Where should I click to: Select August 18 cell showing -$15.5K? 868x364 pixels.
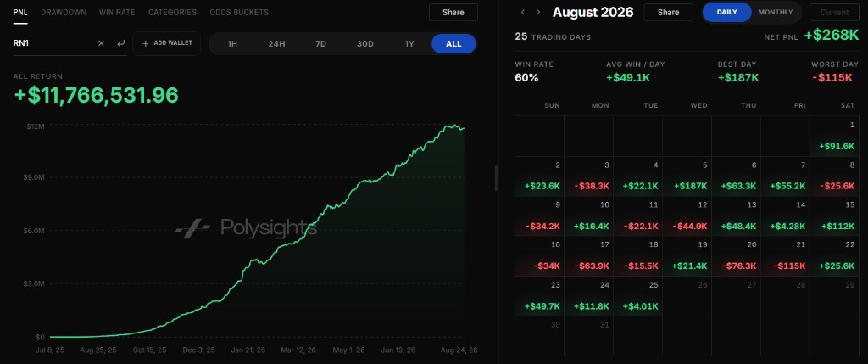[x=637, y=256]
